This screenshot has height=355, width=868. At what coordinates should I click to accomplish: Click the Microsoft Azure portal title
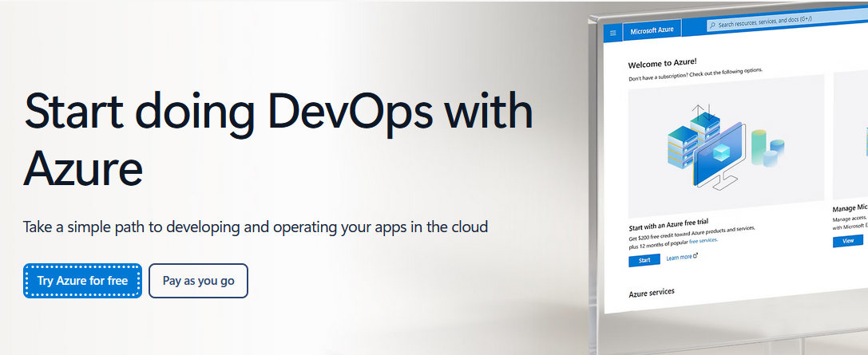coord(652,30)
